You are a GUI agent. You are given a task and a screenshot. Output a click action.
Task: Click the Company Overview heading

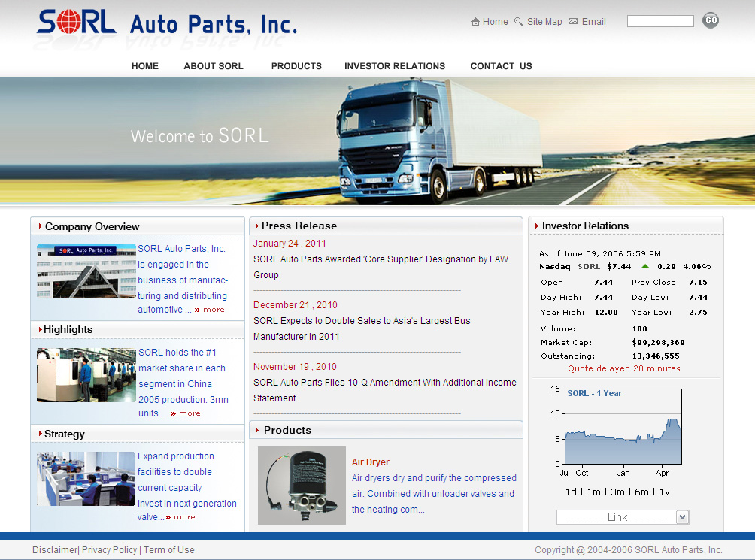click(92, 226)
